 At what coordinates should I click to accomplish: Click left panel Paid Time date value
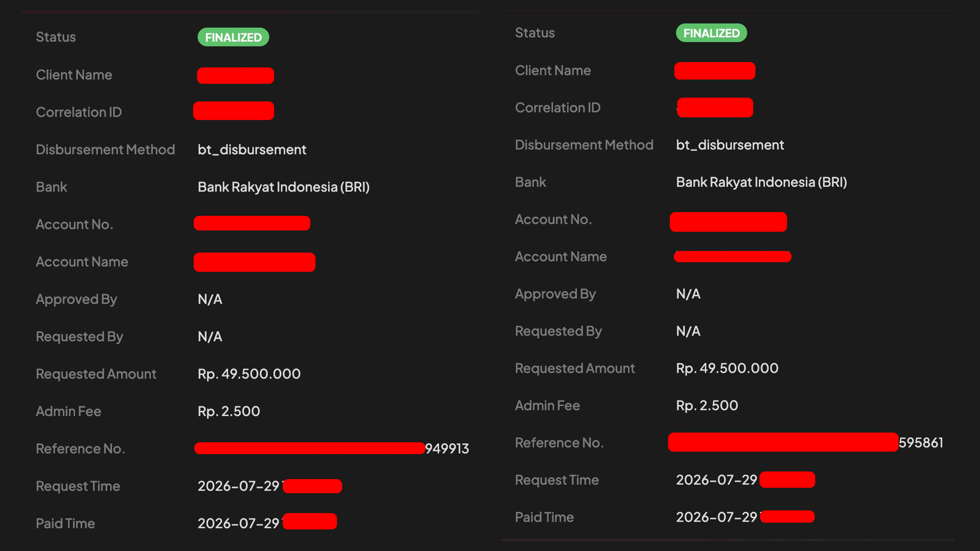[x=238, y=523]
